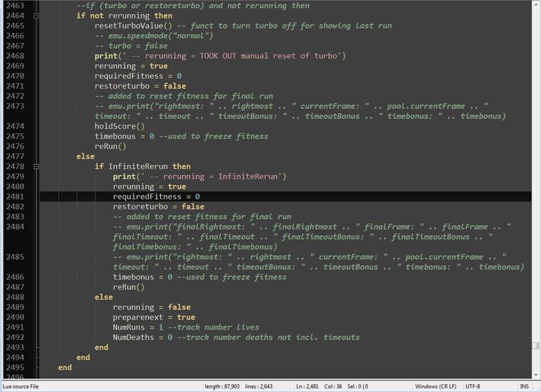Screen dimensions: 541x392
Task: Click the 'NumDeaths = 0' statement
Action: (143, 337)
